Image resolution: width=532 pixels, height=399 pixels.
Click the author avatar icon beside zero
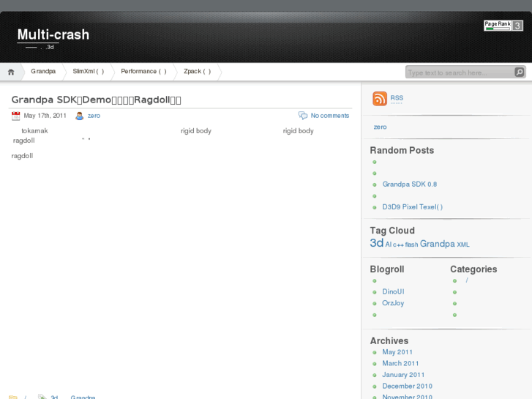(79, 116)
